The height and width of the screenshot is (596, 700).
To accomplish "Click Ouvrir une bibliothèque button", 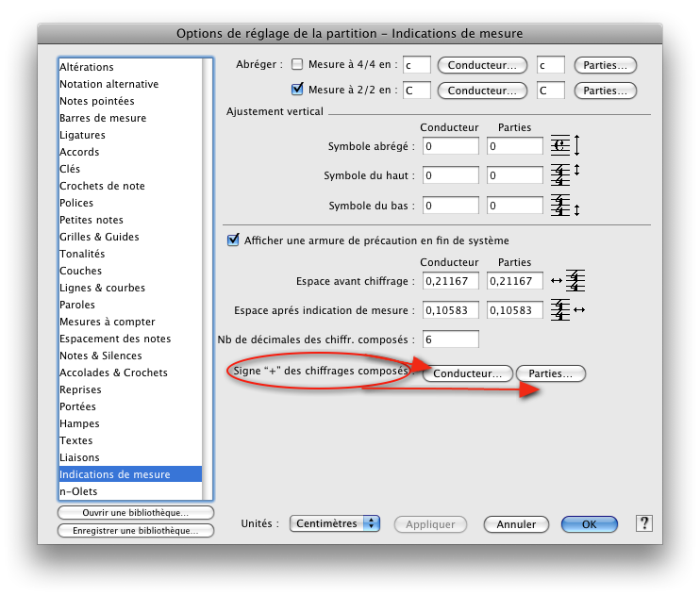I will pyautogui.click(x=136, y=512).
